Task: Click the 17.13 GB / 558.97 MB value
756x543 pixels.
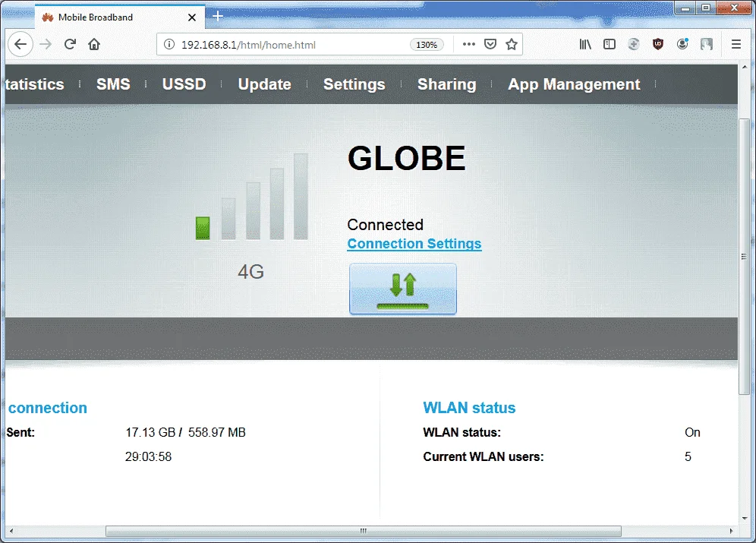Action: pyautogui.click(x=186, y=433)
